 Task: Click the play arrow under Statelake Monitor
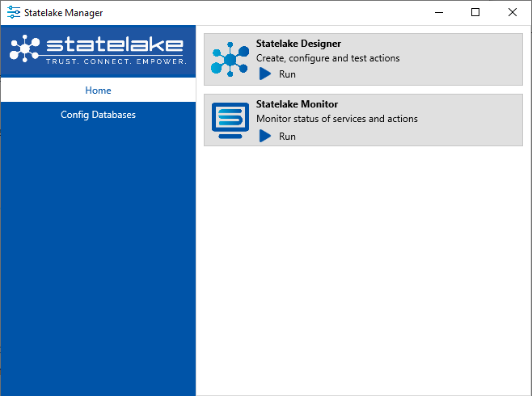click(265, 136)
